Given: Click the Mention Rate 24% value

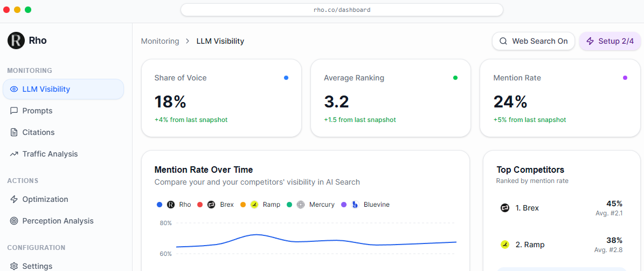Looking at the screenshot, I should pyautogui.click(x=510, y=101).
